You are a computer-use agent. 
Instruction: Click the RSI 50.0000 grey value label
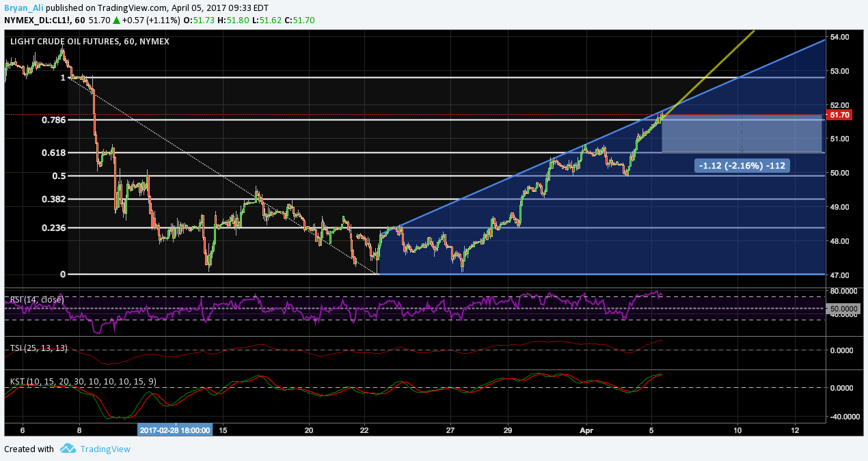click(843, 309)
